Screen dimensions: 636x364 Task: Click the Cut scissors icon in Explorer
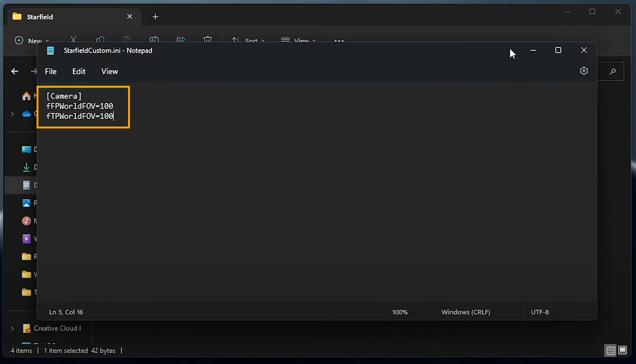point(74,41)
